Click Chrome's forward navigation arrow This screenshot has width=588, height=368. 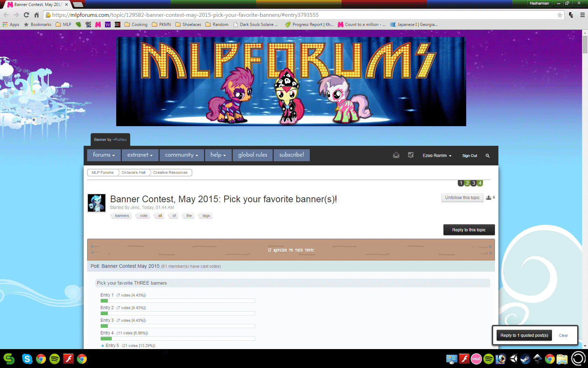tap(16, 15)
